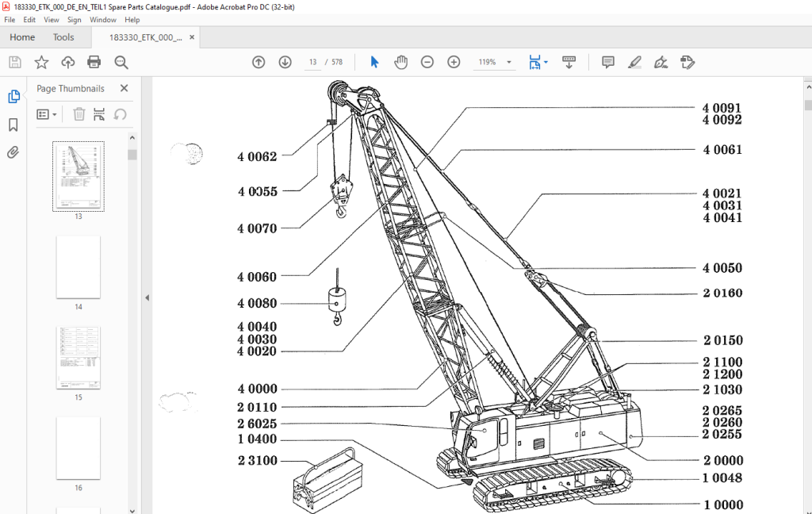Click the page number field showing 13
The height and width of the screenshot is (514, 812).
312,62
